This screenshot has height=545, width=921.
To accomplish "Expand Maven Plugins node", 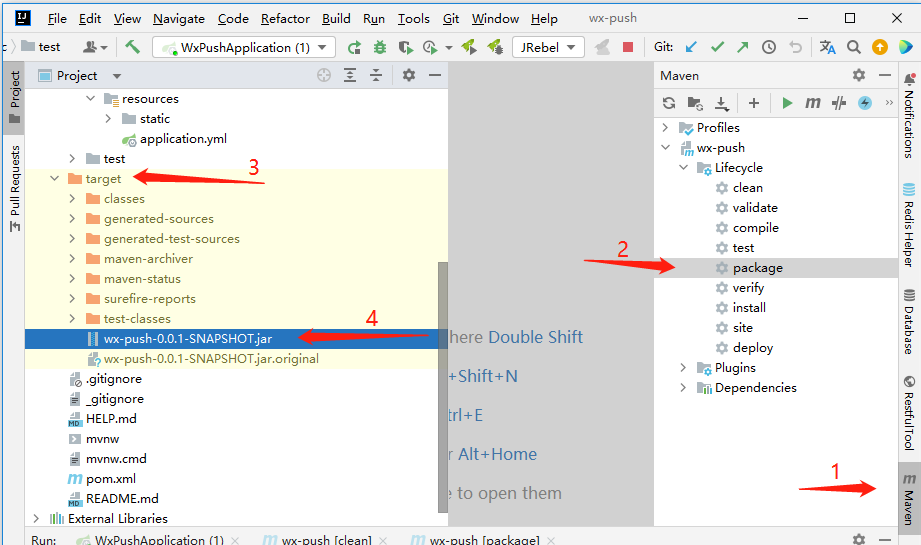I will click(x=683, y=368).
